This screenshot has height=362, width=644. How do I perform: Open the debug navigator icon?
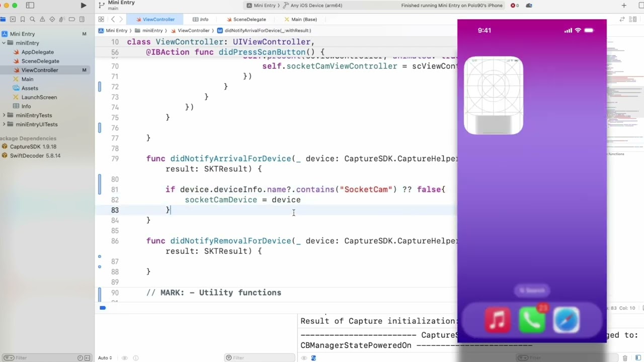click(x=61, y=20)
